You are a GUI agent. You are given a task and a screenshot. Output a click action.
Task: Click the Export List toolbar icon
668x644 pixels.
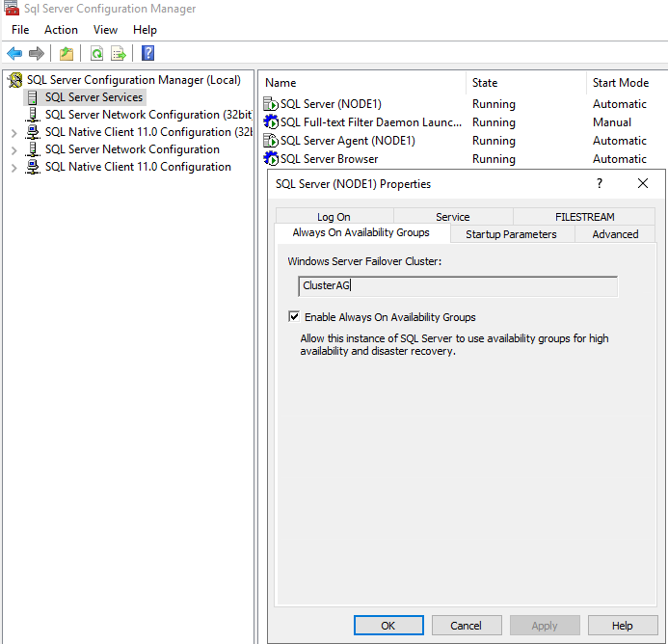coord(119,53)
